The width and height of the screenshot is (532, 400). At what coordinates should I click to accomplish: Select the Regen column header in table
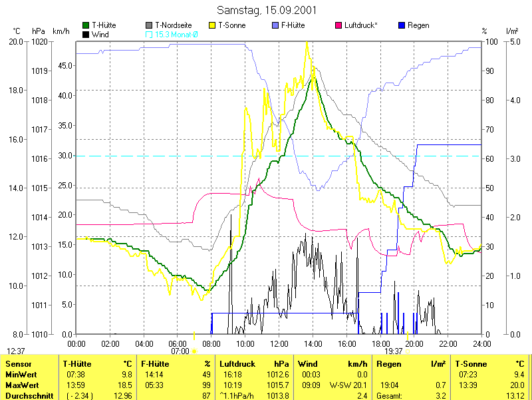pos(389,364)
